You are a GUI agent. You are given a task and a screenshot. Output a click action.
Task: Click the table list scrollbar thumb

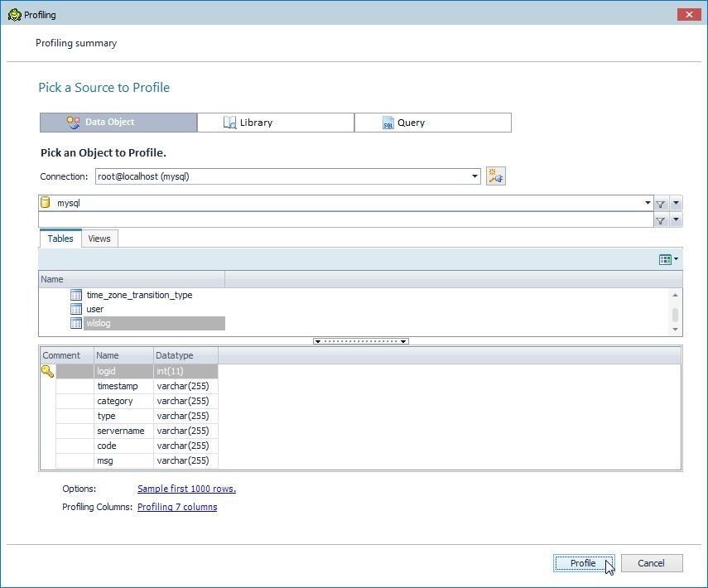[x=675, y=314]
